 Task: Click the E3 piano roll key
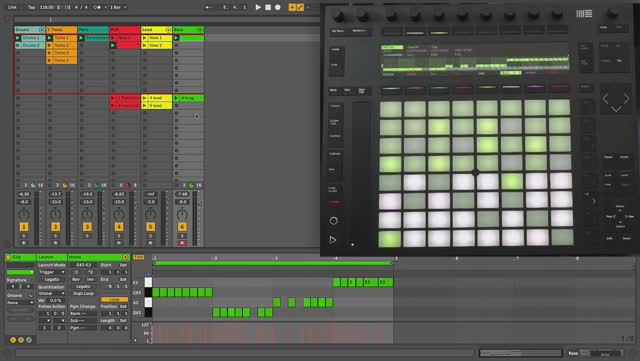[x=148, y=282]
